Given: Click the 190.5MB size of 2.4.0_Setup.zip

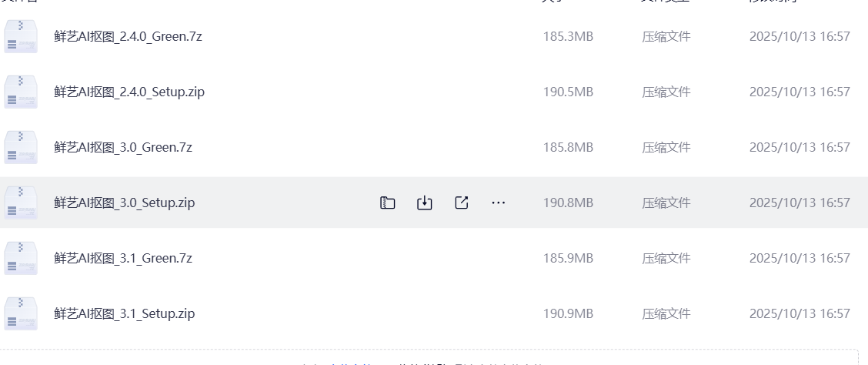Looking at the screenshot, I should click(568, 92).
